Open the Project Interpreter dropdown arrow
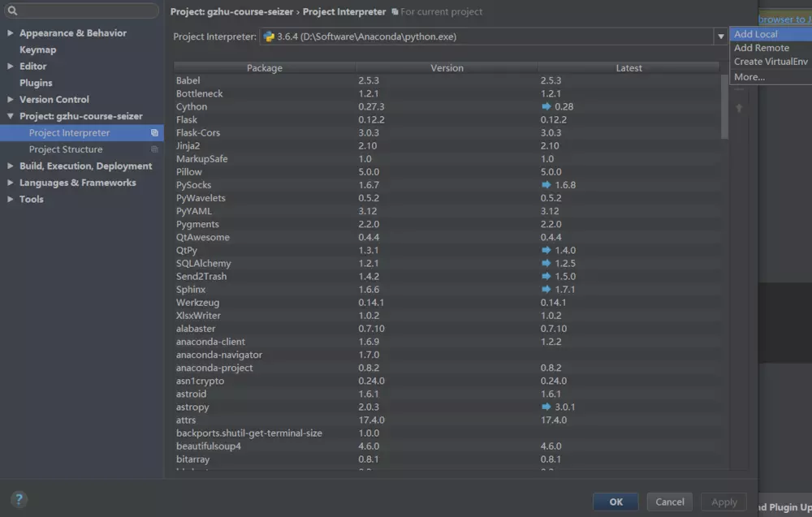 click(x=720, y=37)
